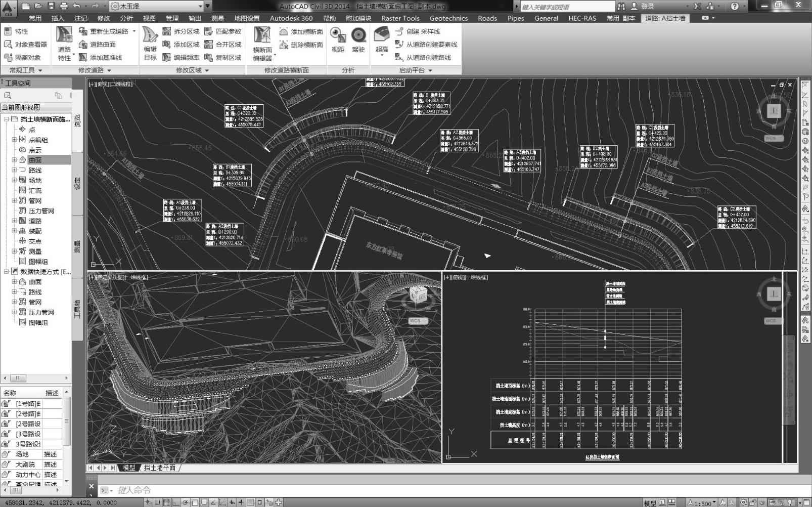The height and width of the screenshot is (507, 812).
Task: Click 添加基准线 add baseline
Action: coord(101,58)
